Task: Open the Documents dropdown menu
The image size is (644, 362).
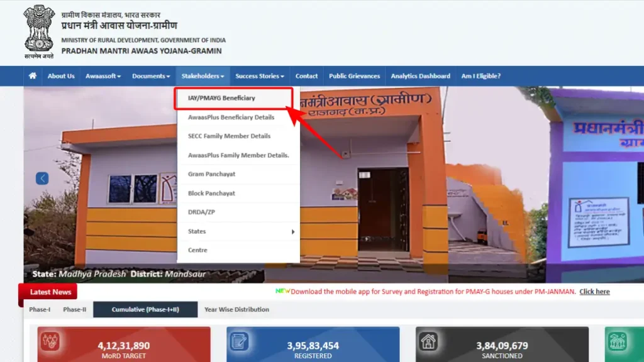Action: click(x=151, y=76)
